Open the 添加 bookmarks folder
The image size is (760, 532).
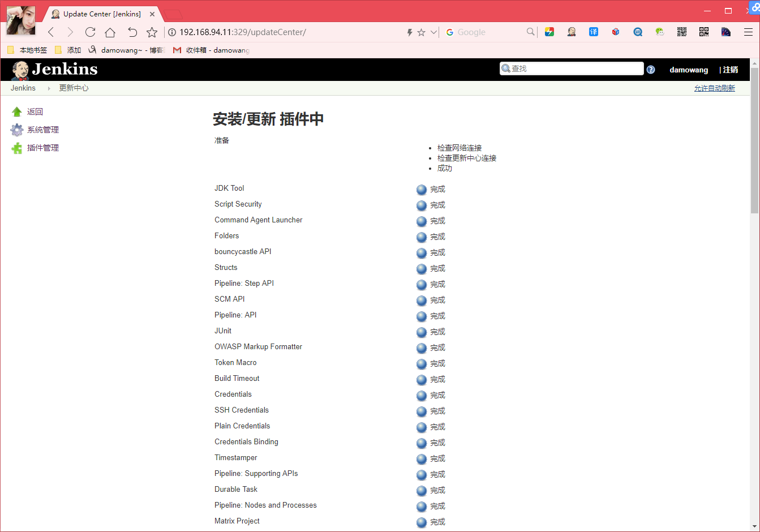(68, 50)
